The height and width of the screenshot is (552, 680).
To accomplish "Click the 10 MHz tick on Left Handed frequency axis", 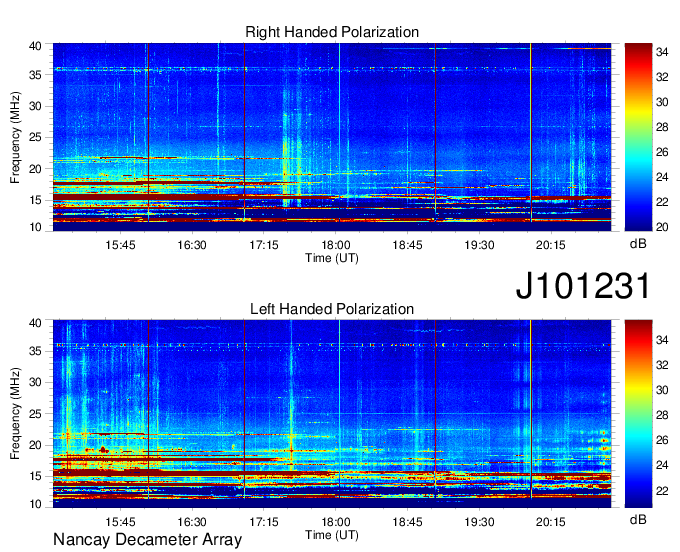I will [35, 504].
